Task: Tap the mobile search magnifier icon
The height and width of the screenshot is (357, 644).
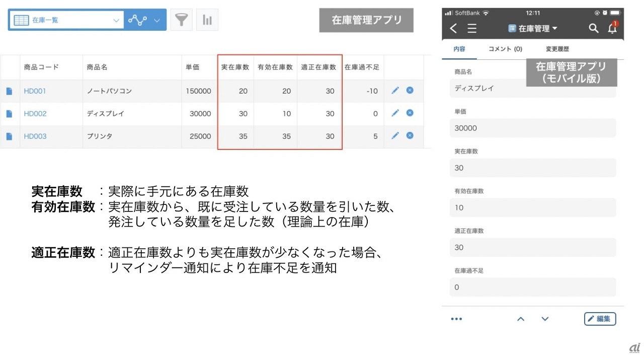Action: coord(594,28)
